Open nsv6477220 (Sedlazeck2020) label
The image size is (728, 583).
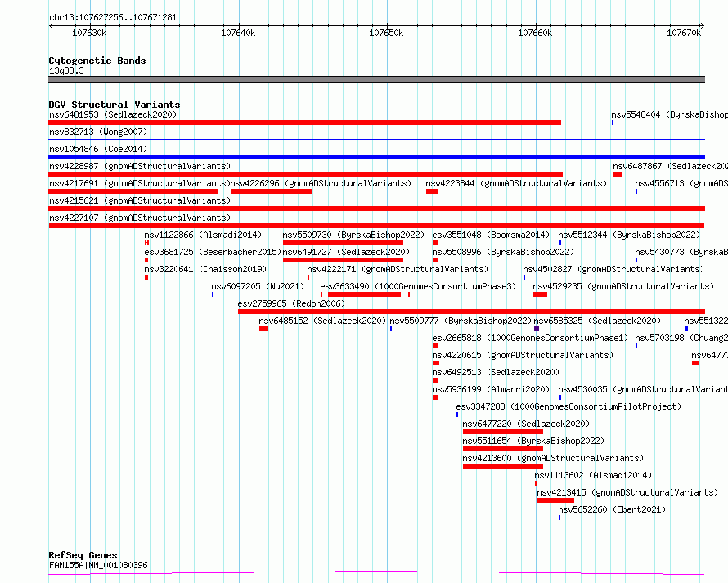click(526, 424)
